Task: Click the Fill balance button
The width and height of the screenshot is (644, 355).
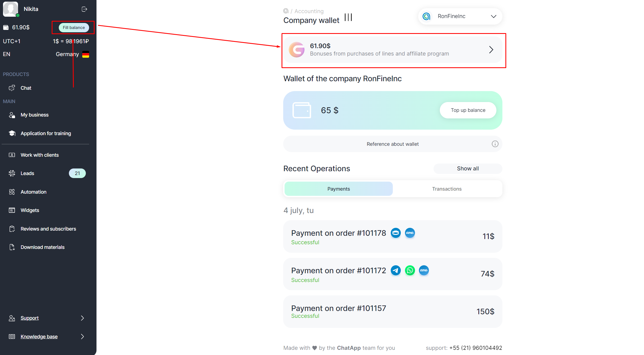Action: click(74, 28)
